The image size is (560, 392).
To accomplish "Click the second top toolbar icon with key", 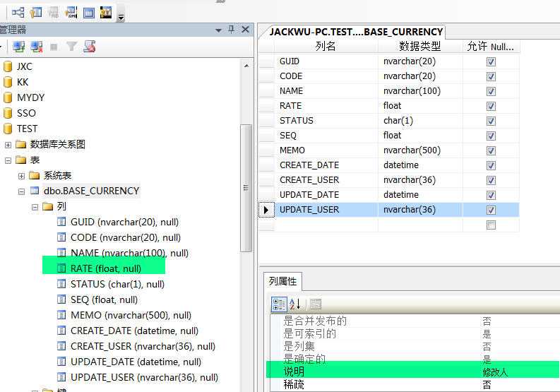I will tap(36, 13).
